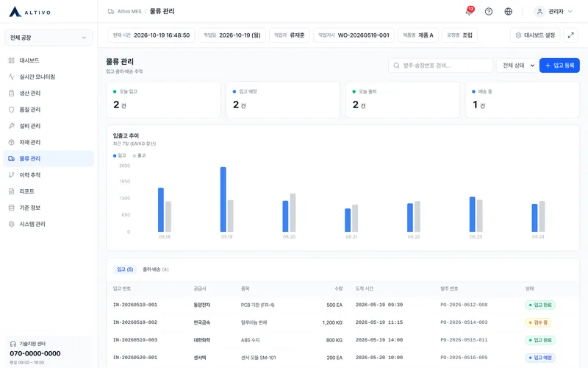Image resolution: width=588 pixels, height=368 pixels.
Task: Open the help question-mark icon
Action: pyautogui.click(x=489, y=12)
